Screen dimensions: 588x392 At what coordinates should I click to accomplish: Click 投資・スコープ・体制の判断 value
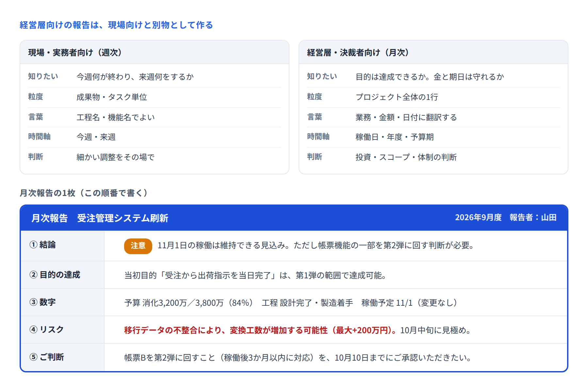coord(406,157)
